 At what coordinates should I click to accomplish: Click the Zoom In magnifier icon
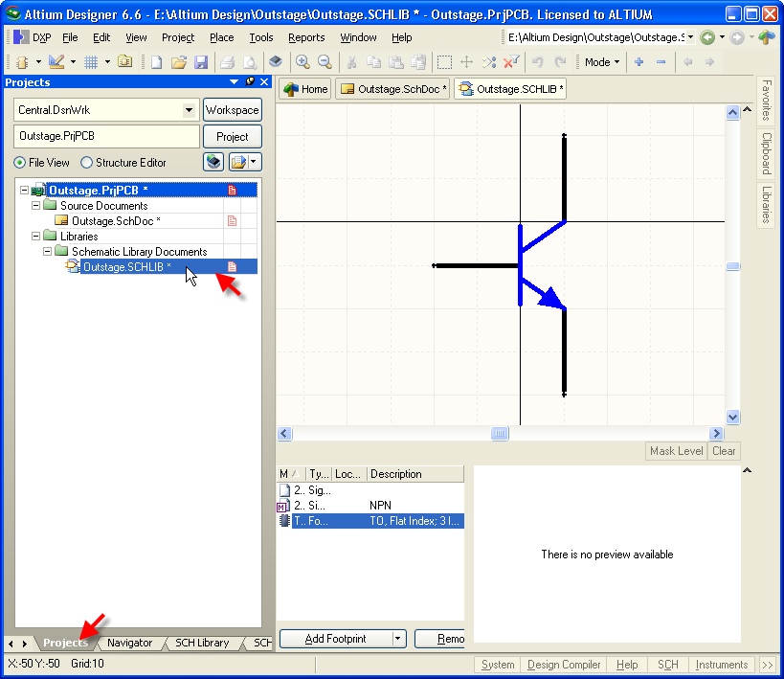[x=302, y=62]
